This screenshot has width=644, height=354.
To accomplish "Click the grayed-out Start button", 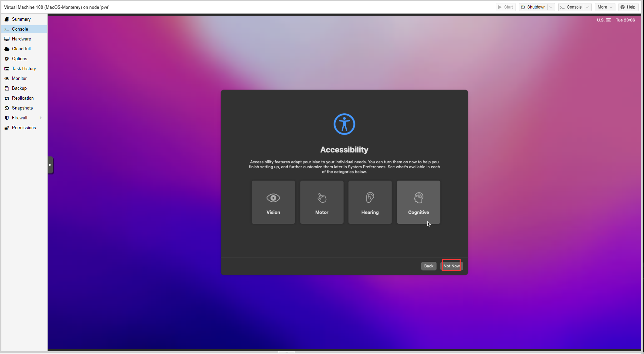I will (505, 7).
